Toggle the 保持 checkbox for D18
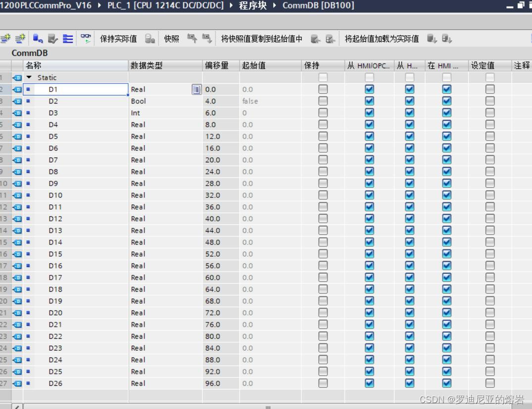 (x=323, y=289)
